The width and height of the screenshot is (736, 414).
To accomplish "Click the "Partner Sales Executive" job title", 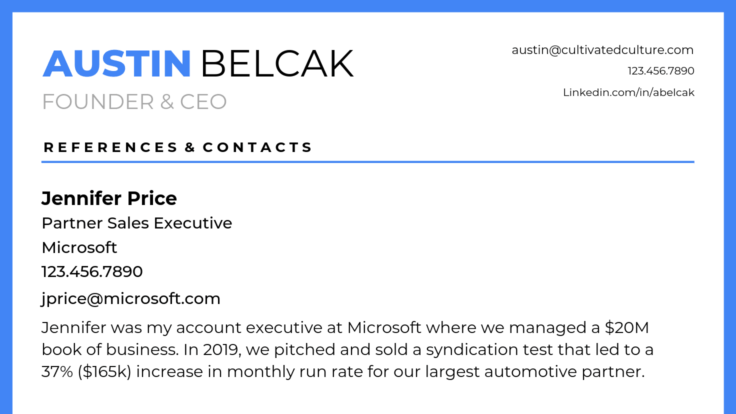I will pyautogui.click(x=136, y=223).
